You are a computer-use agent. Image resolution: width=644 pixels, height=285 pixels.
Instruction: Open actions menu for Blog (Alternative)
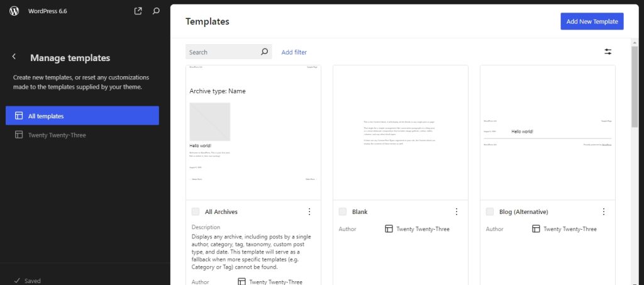pos(603,211)
